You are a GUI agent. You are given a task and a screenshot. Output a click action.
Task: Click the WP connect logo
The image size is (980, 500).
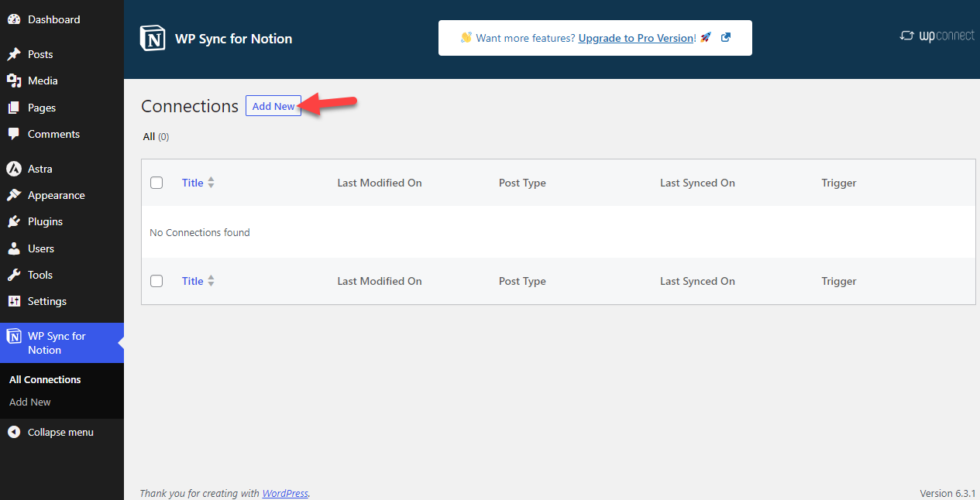937,35
